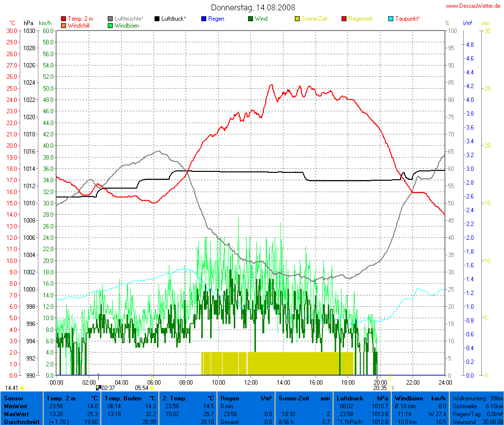504x425 pixels.
Task: Click the sunset marker at 20:35
Action: pyautogui.click(x=391, y=388)
